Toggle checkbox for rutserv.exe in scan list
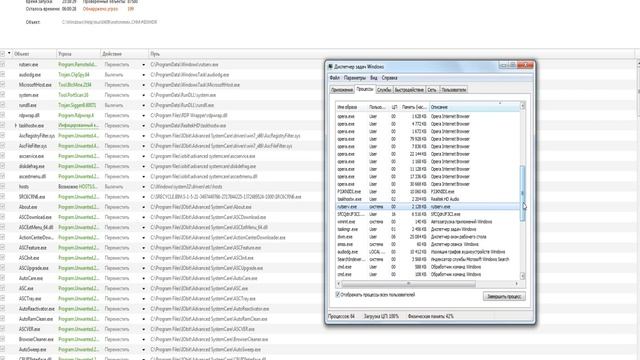640x360 pixels. point(2,64)
